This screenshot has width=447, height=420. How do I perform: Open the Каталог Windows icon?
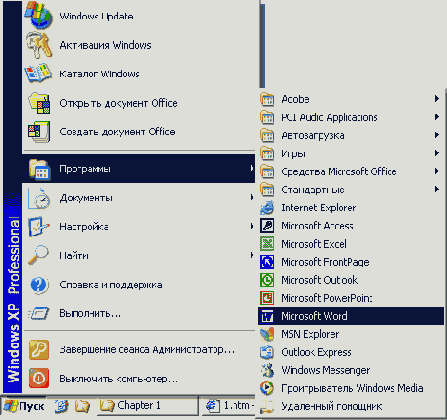39,73
